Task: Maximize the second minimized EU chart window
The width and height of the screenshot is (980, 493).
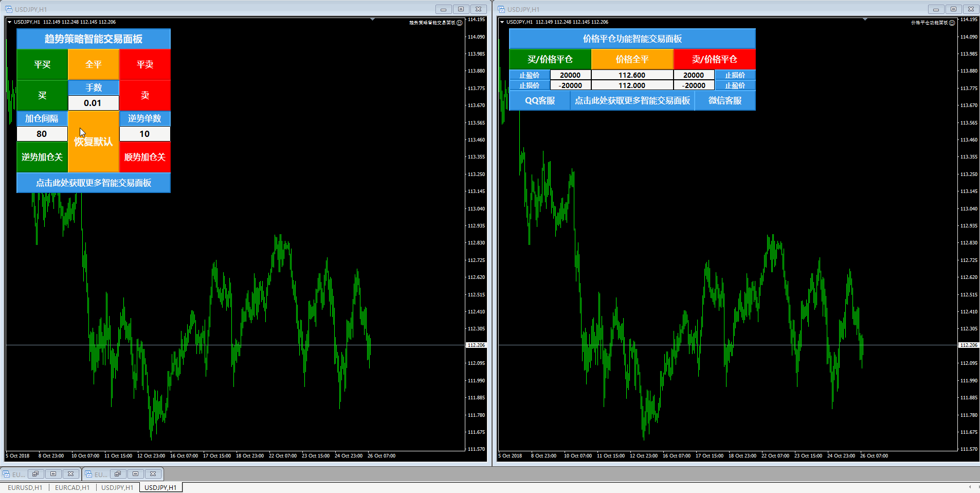Action: coord(135,474)
